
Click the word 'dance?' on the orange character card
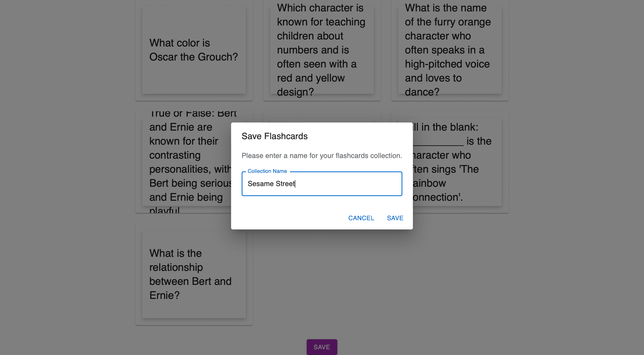pyautogui.click(x=422, y=92)
